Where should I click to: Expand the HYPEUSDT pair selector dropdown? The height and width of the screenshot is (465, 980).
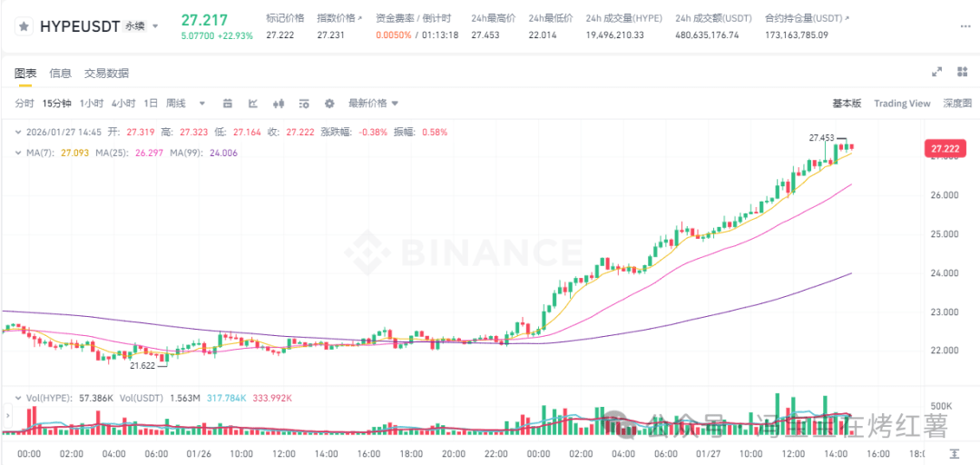[156, 26]
